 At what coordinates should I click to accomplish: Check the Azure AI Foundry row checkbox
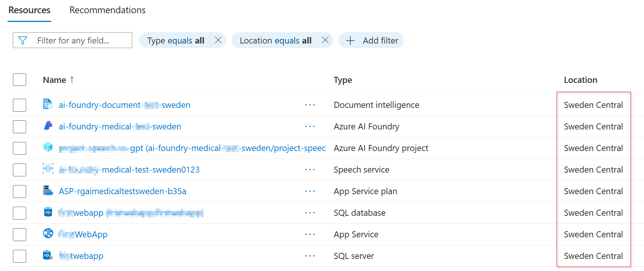(x=19, y=126)
